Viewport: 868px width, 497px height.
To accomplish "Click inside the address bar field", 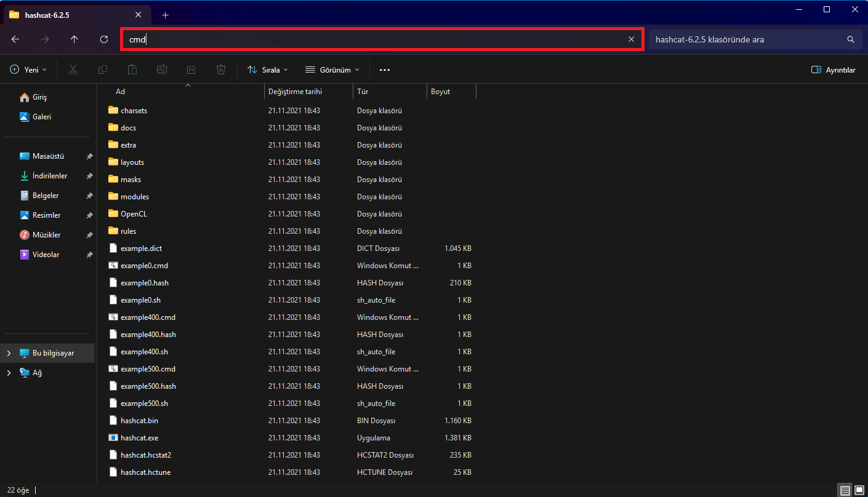I will tap(382, 39).
